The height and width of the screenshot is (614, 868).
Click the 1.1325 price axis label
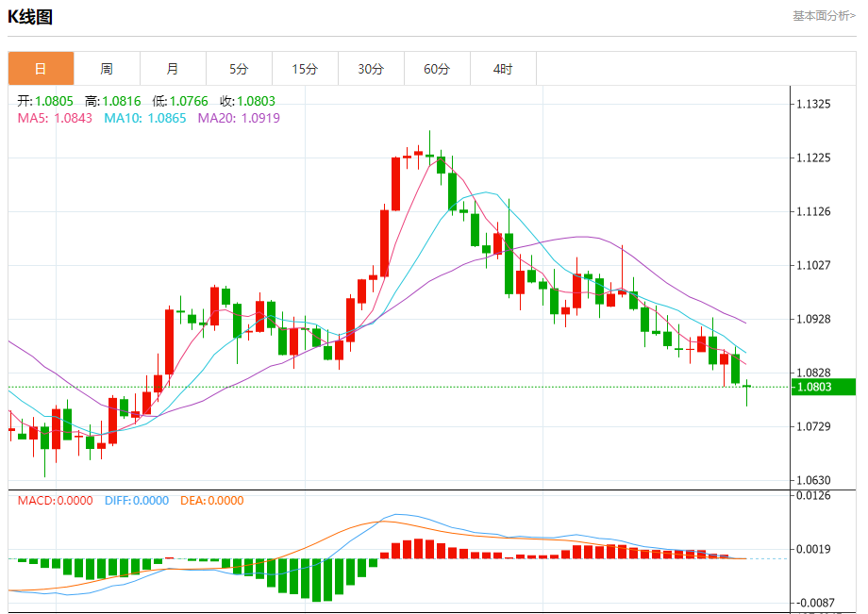coord(813,104)
